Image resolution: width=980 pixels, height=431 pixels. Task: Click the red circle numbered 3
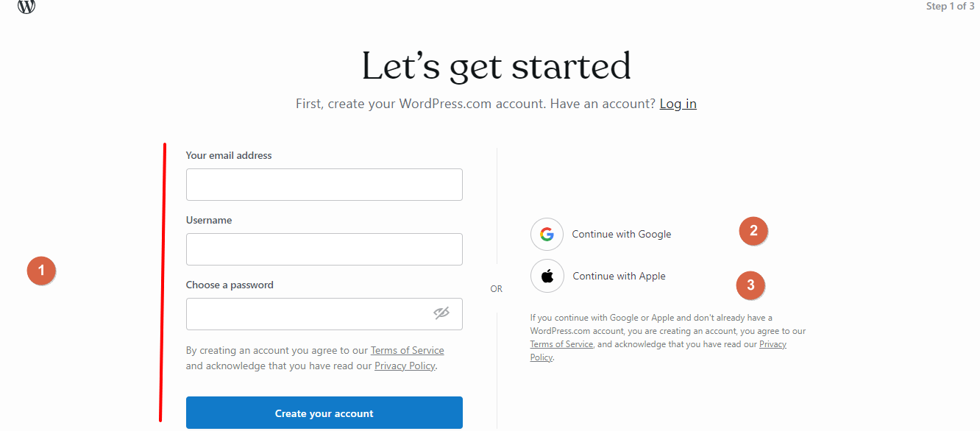tap(750, 285)
